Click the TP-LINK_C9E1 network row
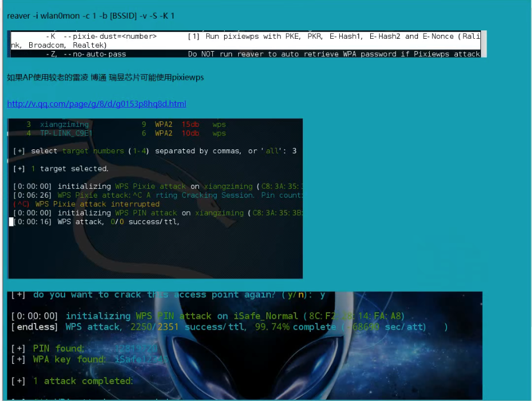The width and height of the screenshot is (532, 401). (126, 133)
